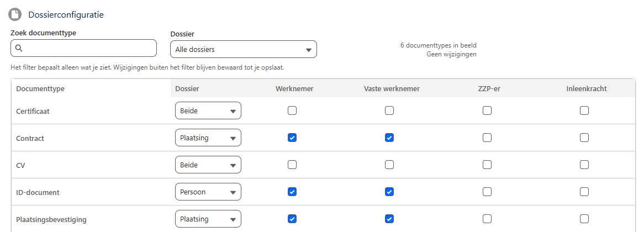Expand the CV dossier dropdown
The width and height of the screenshot is (644, 232).
click(x=208, y=165)
